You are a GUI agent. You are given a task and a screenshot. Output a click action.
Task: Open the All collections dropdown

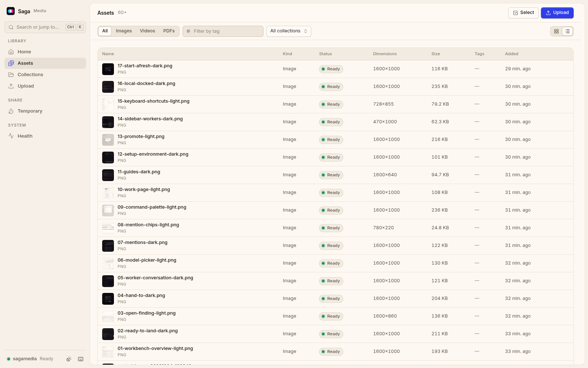click(x=289, y=31)
